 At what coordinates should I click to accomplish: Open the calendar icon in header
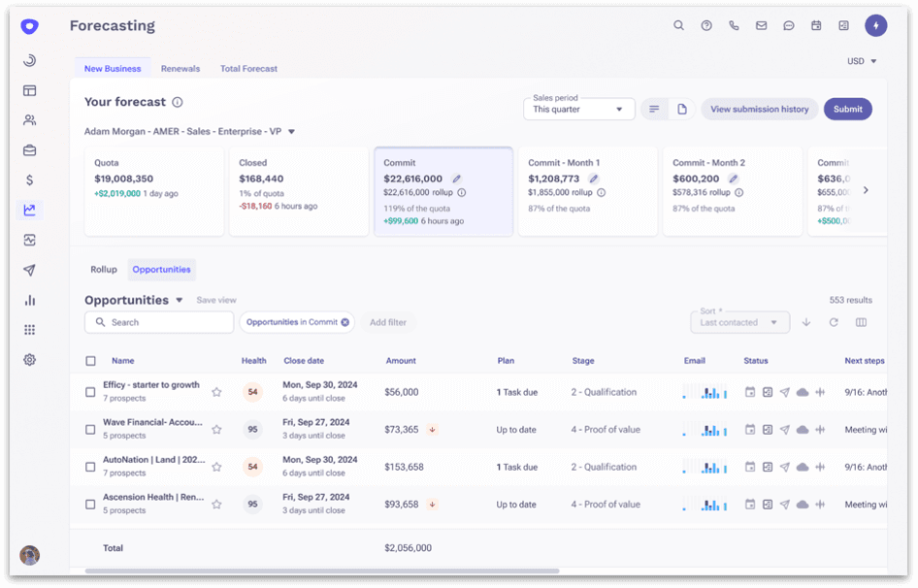pos(816,26)
